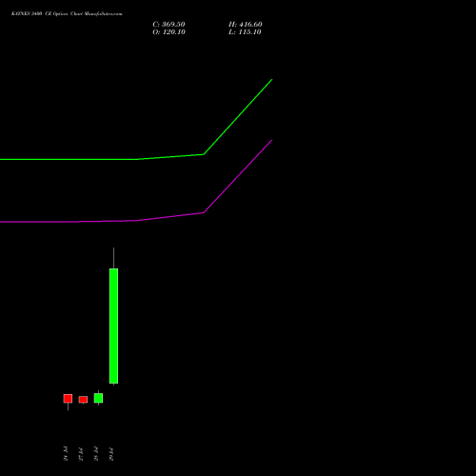
Task: Click the small green candlestick for 28 Jul
Action: 98,398
